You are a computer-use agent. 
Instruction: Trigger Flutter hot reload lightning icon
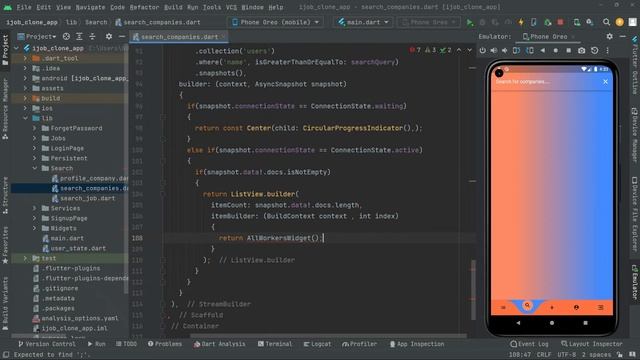[x=521, y=22]
